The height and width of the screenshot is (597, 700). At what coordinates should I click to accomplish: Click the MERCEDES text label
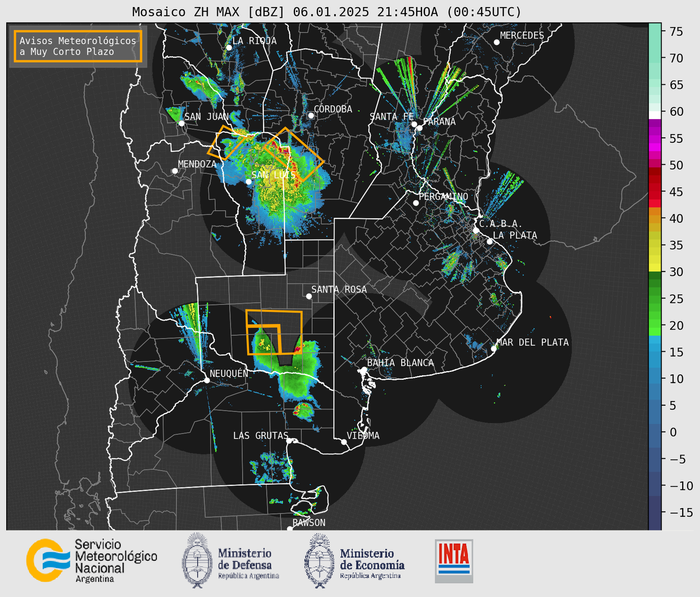522,35
